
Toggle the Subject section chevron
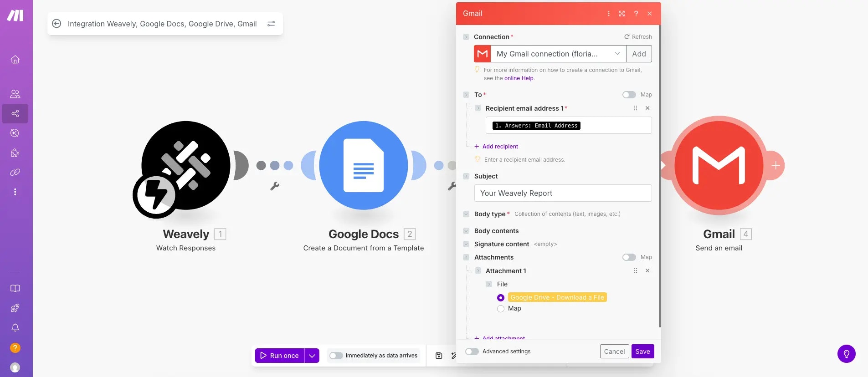point(466,176)
